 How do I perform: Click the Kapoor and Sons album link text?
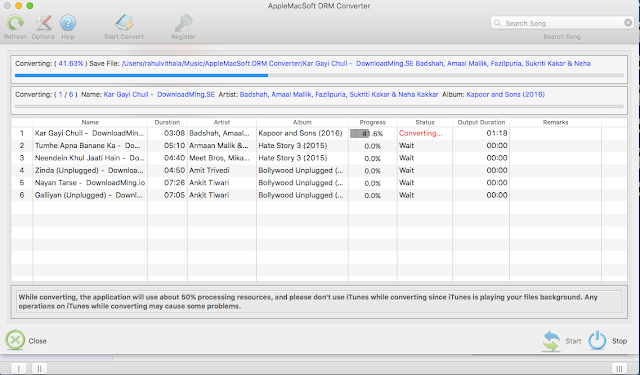click(505, 94)
